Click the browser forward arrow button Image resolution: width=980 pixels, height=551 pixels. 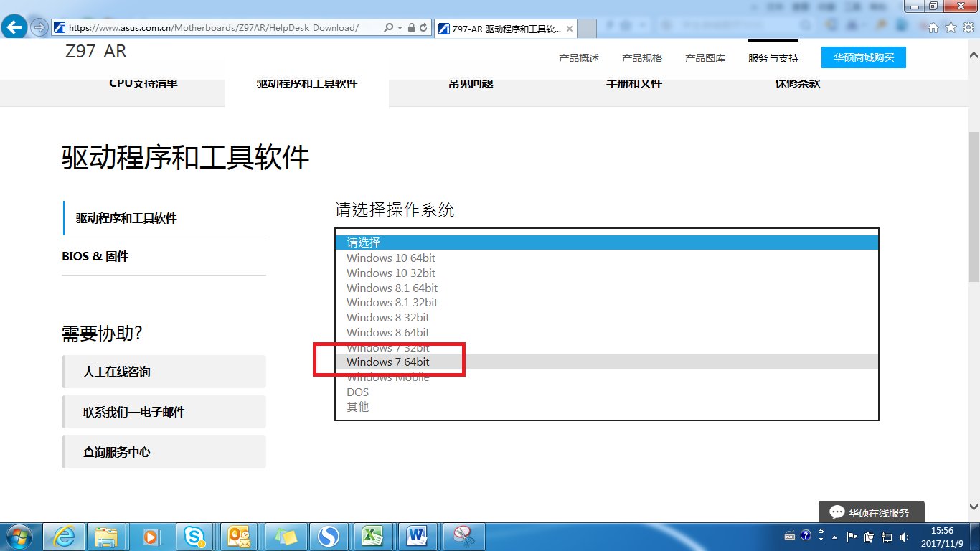(39, 28)
